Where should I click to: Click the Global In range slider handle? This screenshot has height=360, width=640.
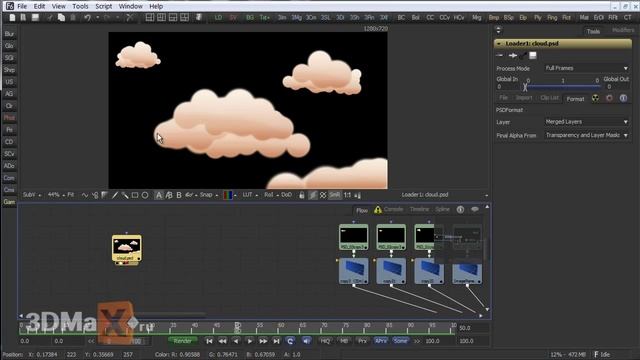coord(525,87)
